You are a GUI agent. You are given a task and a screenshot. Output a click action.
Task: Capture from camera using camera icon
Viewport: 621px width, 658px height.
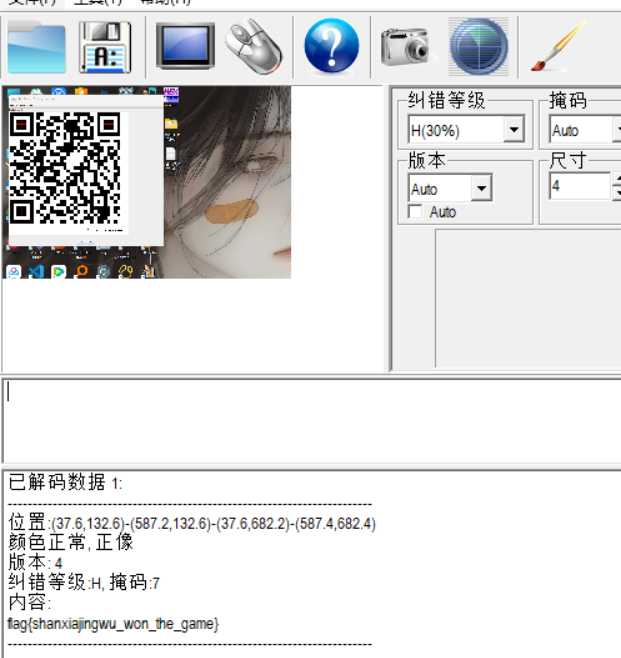pyautogui.click(x=407, y=47)
